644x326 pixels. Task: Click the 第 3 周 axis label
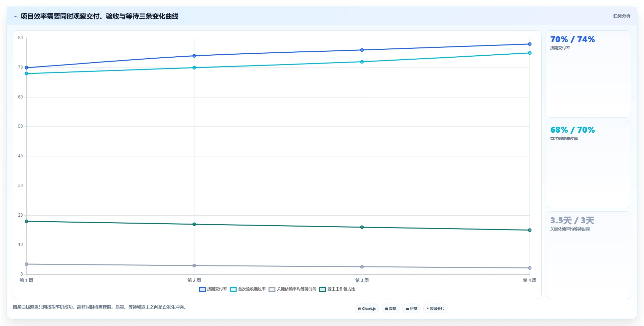[362, 280]
